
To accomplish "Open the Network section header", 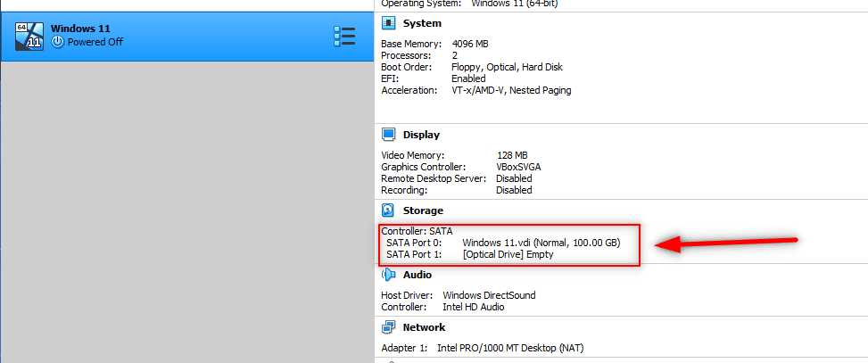I will click(x=424, y=327).
